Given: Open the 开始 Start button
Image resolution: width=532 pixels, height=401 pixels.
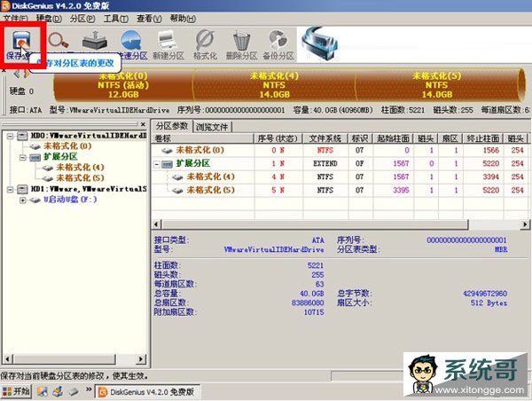Looking at the screenshot, I should tap(16, 391).
